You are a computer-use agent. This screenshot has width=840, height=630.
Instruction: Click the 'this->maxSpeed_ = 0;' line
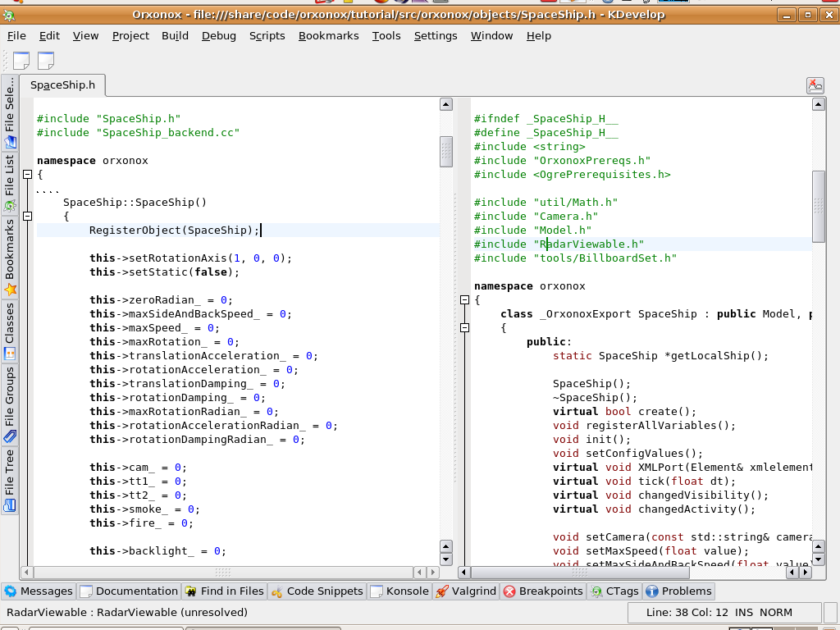(x=155, y=327)
